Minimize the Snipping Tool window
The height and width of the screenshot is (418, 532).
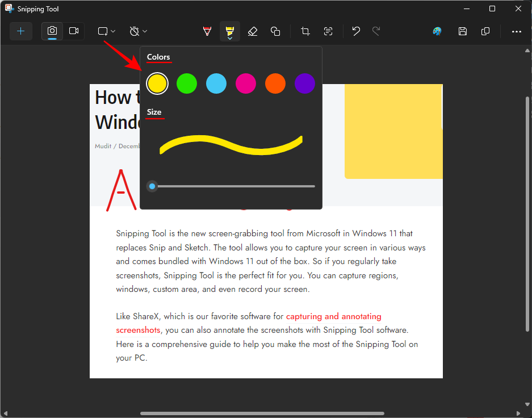pos(467,9)
